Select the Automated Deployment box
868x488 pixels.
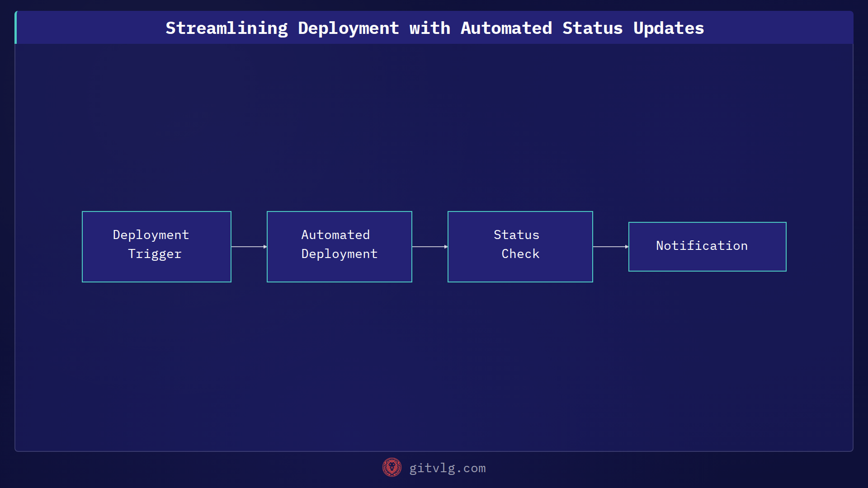(x=339, y=247)
